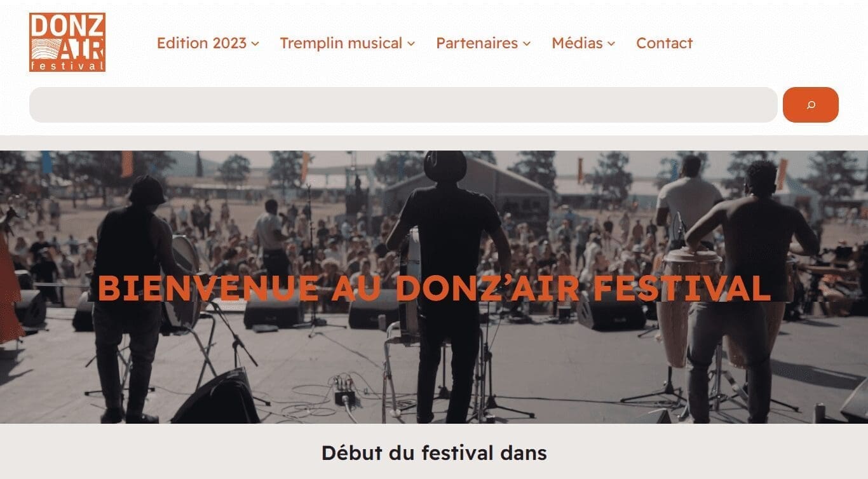The image size is (868, 479).
Task: Open the Edition 2023 menu item
Action: pos(201,43)
